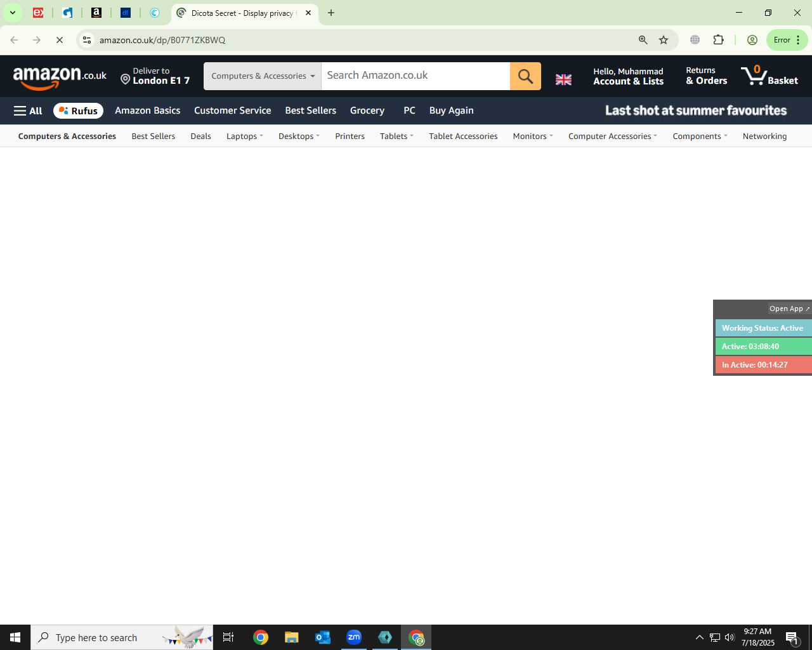Open the UK flag language selector
Image resolution: width=812 pixels, height=650 pixels.
click(563, 79)
